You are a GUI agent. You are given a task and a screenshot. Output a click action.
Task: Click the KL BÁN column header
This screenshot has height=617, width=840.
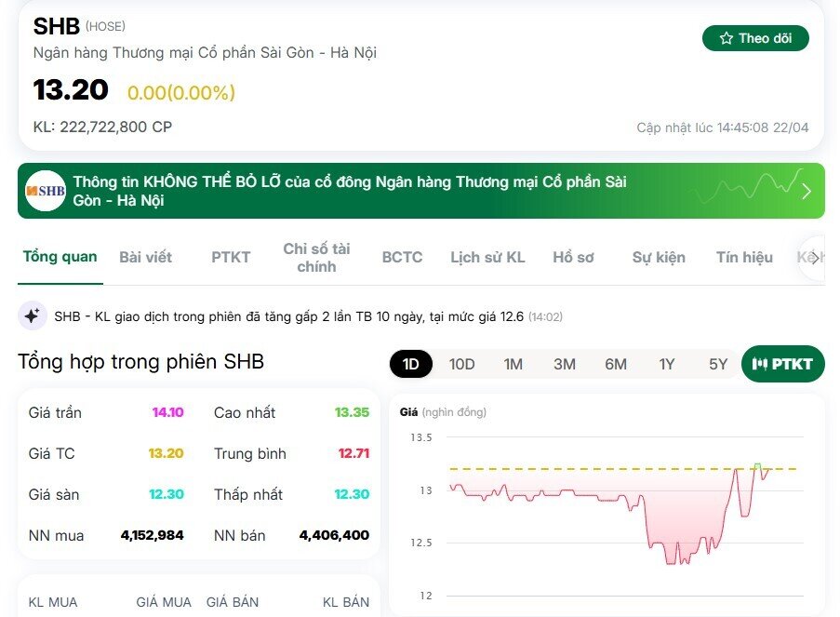point(345,602)
